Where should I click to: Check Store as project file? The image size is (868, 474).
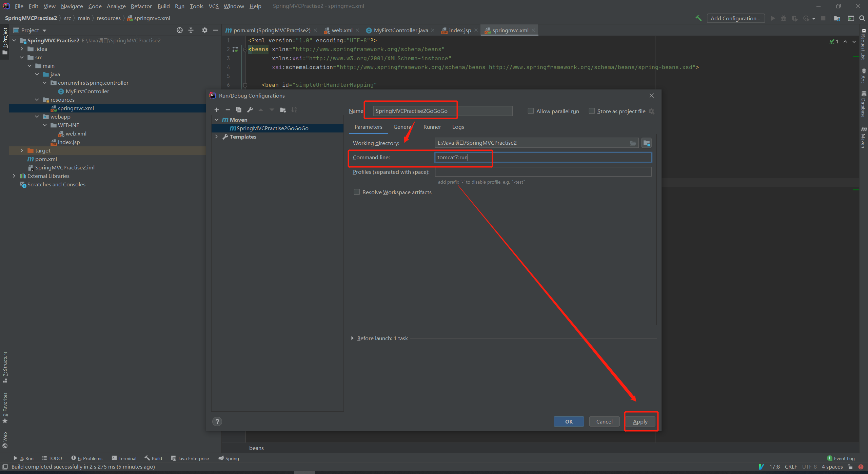coord(592,111)
